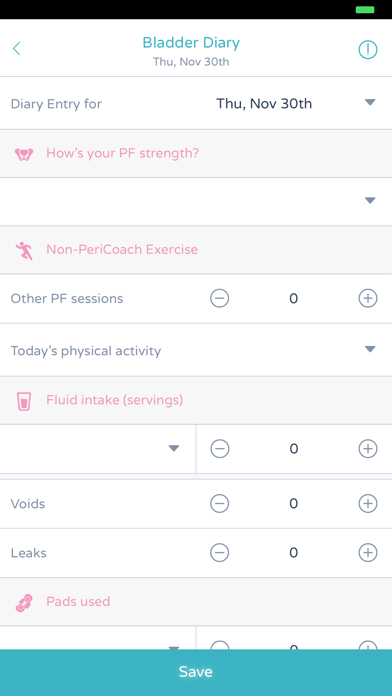Decrease Other PF sessions count

pyautogui.click(x=219, y=298)
